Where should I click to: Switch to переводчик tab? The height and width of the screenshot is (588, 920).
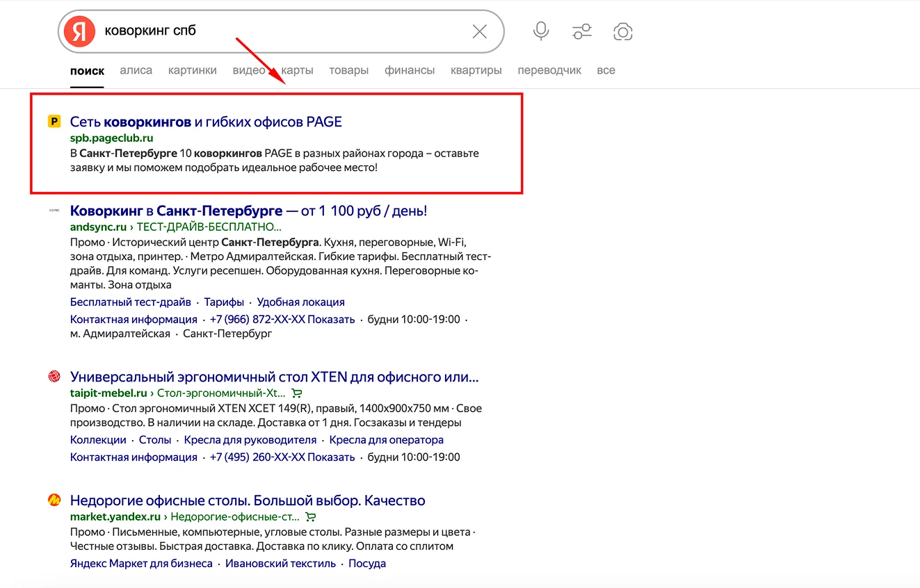[x=549, y=70]
